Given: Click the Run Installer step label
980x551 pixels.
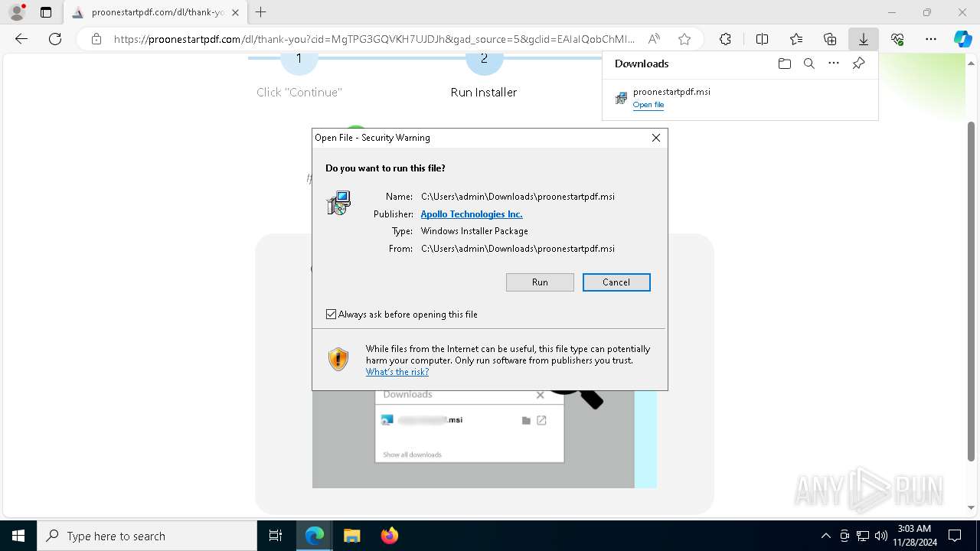Looking at the screenshot, I should [484, 93].
